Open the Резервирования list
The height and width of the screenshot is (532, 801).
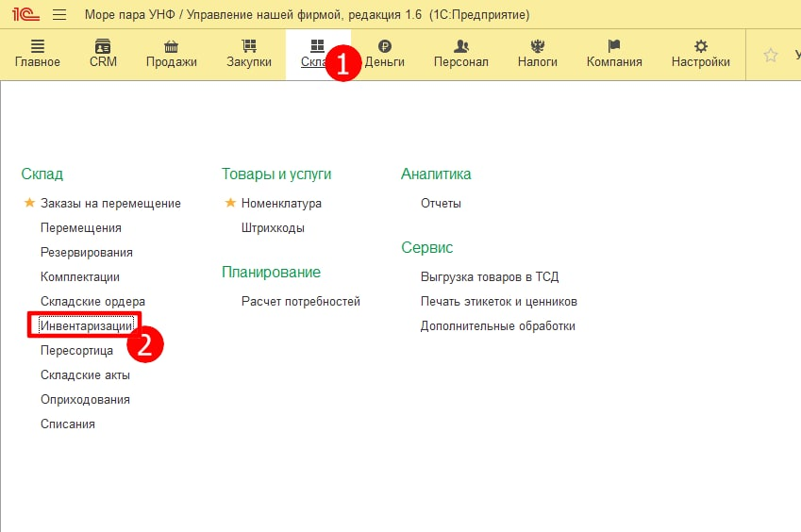tap(87, 252)
